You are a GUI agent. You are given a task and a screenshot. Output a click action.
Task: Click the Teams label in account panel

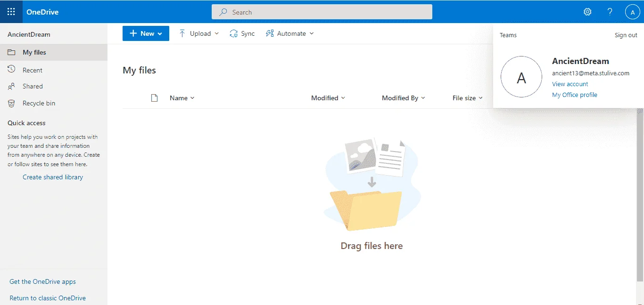pos(508,35)
